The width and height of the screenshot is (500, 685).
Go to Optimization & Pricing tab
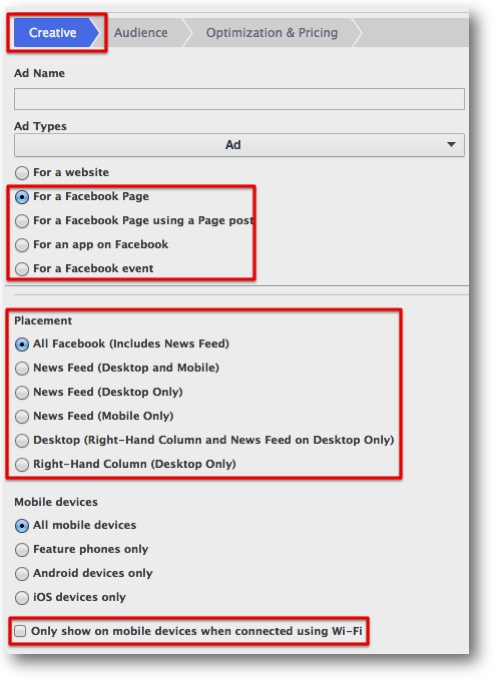click(272, 33)
